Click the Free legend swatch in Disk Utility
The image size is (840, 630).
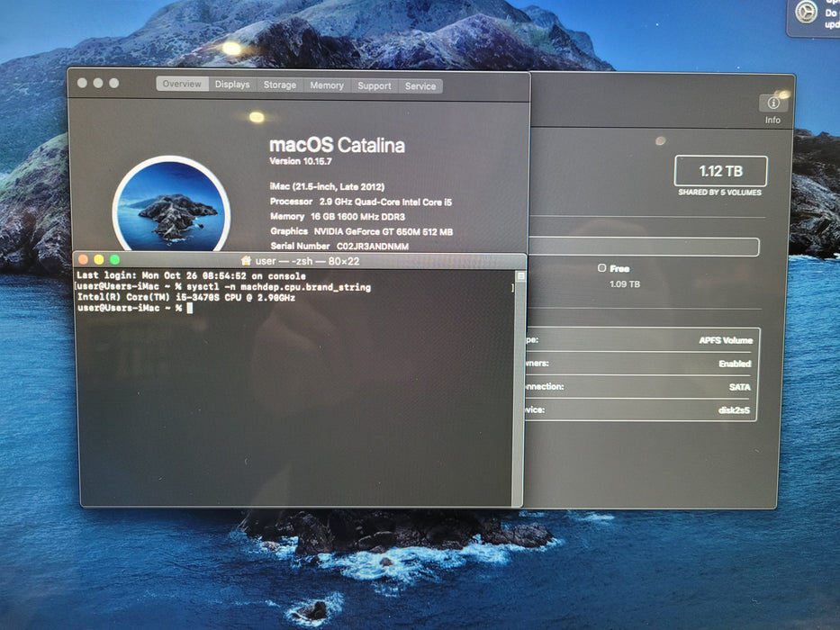click(601, 268)
